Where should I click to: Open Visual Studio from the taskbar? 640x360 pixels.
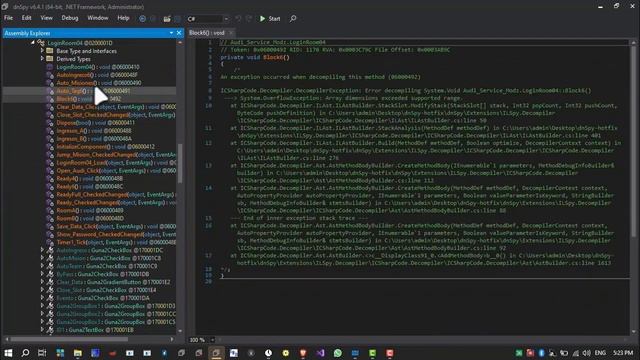tap(320, 353)
